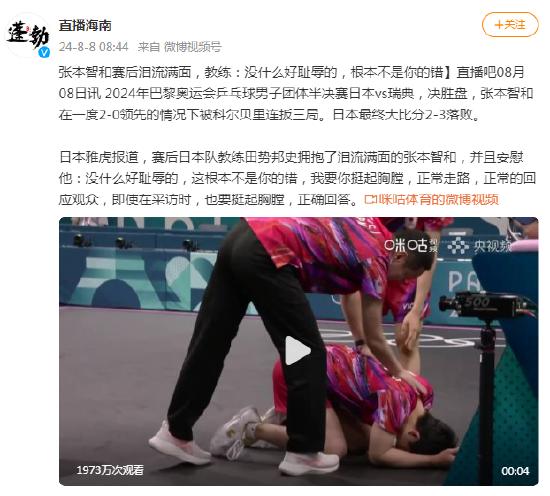
Task: Open the video thumbnail of the kneeling player
Action: pos(299,351)
